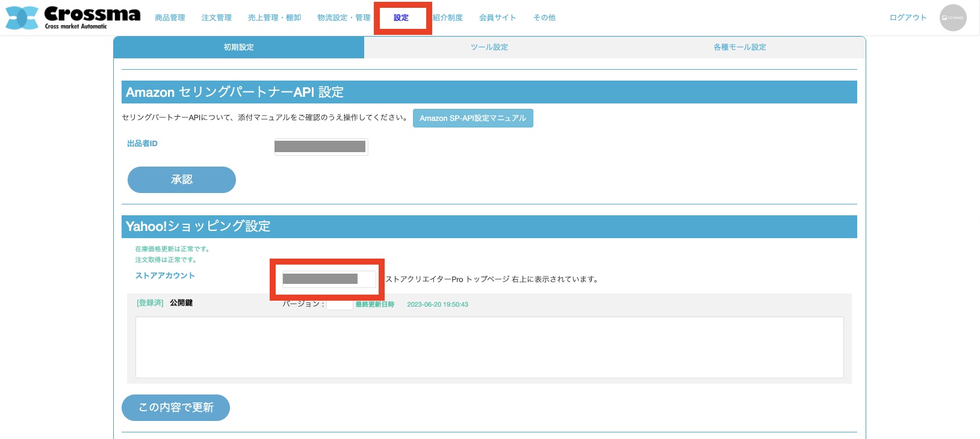This screenshot has width=980, height=439.
Task: Click the バージョン input field
Action: 340,304
